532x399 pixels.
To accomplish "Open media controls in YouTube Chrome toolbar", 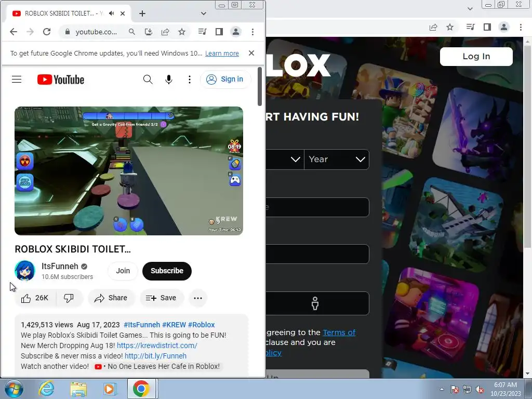I will coord(202,32).
